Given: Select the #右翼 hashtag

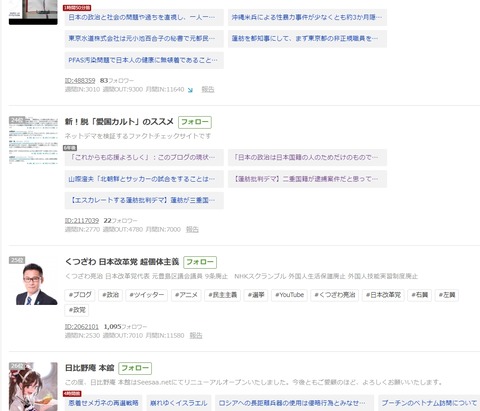Looking at the screenshot, I should point(419,295).
